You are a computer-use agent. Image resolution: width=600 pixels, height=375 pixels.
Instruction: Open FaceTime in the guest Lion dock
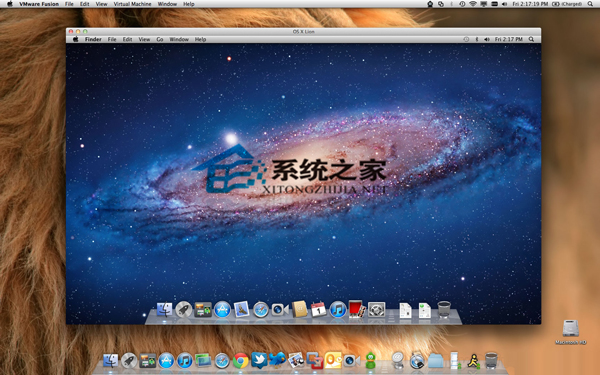click(280, 310)
